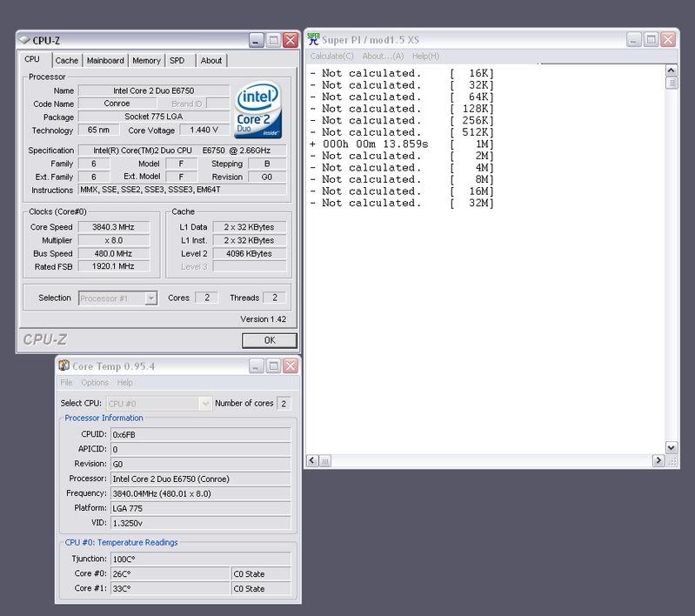This screenshot has width=695, height=616.
Task: Click the Name field Intel Core 2 Duo E6750
Action: pos(154,90)
